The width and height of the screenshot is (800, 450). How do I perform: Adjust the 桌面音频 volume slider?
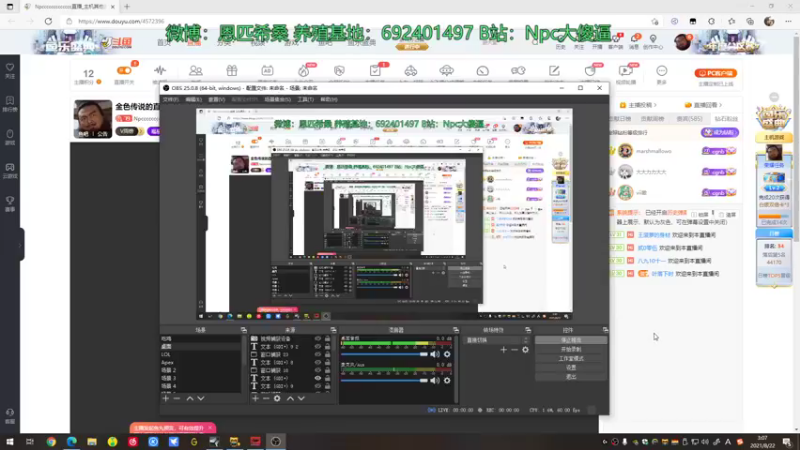[384, 354]
